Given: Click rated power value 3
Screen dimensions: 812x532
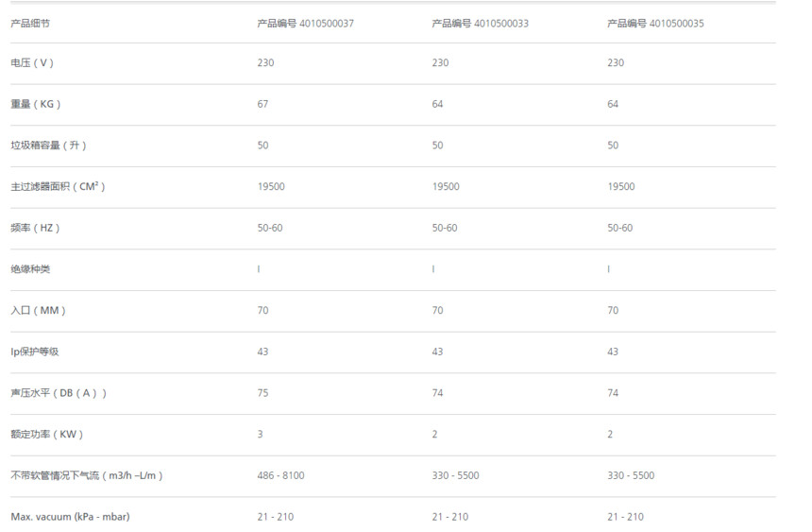Looking at the screenshot, I should [260, 435].
